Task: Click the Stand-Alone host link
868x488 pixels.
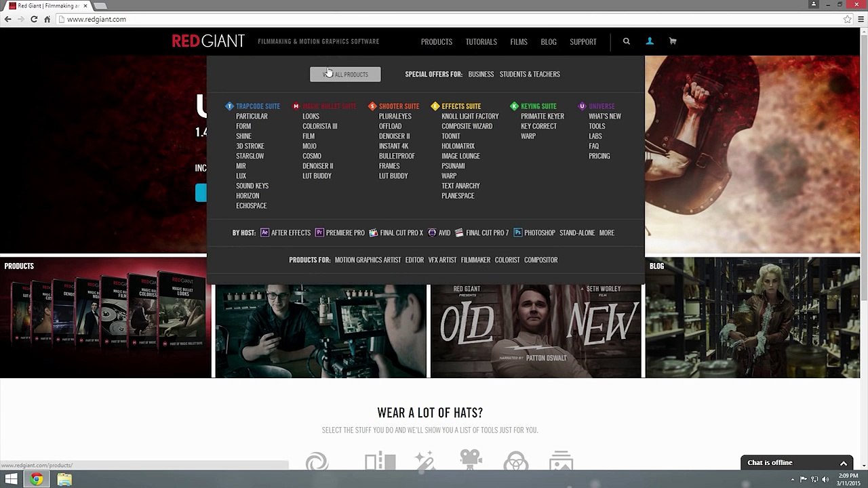Action: point(577,232)
